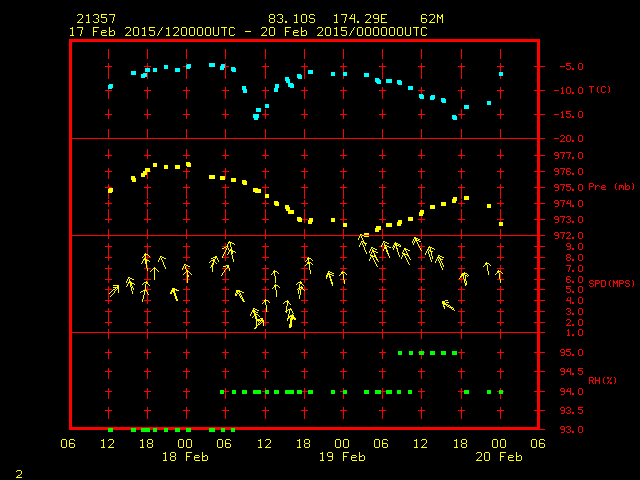
Task: Click the station ID 21357 in the header
Action: (95, 19)
